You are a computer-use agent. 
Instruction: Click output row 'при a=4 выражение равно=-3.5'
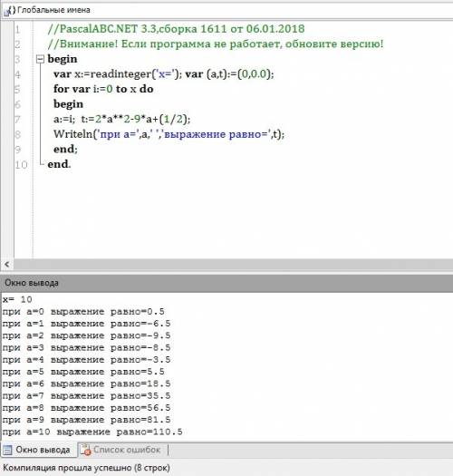86,360
